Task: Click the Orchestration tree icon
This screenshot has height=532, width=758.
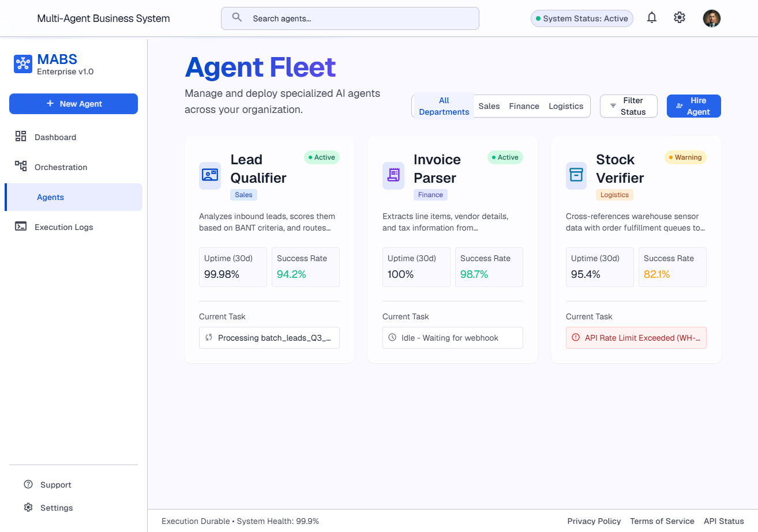Action: click(21, 167)
